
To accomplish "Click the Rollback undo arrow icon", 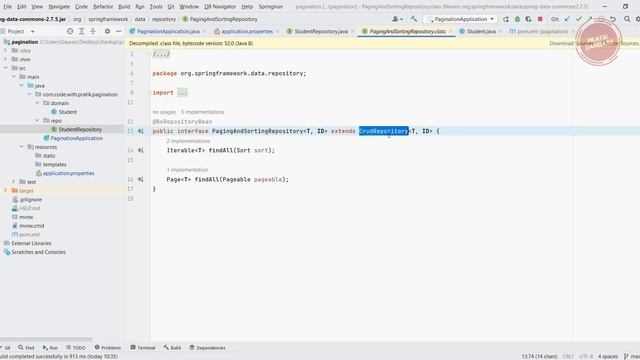I will pos(613,19).
